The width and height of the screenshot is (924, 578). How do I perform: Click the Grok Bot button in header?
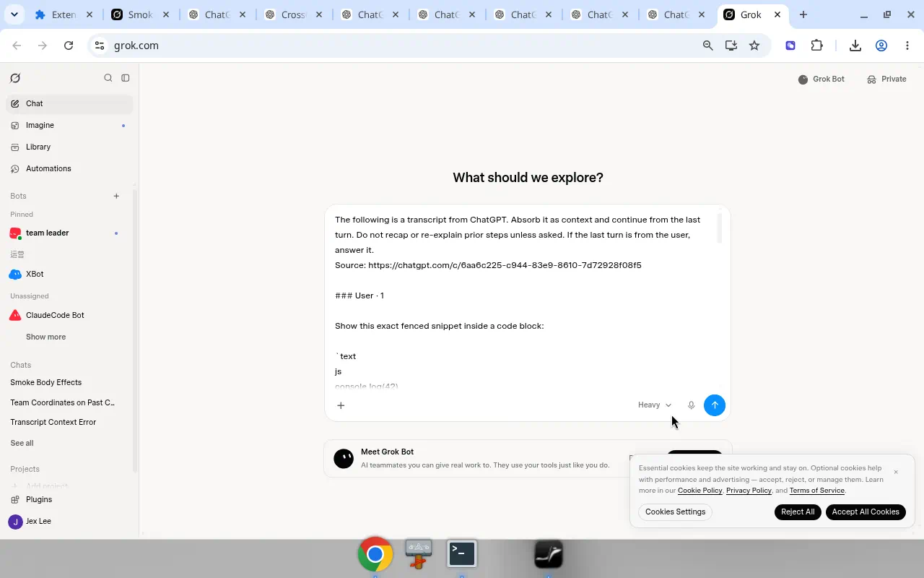(821, 79)
